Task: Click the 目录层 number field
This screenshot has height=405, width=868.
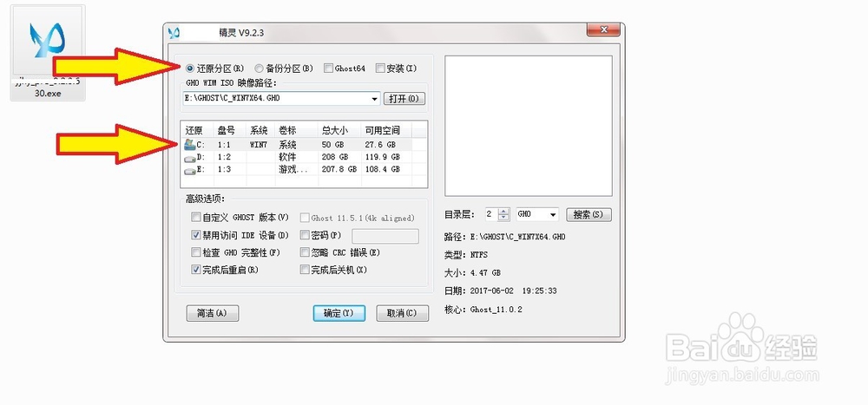Action: (x=491, y=215)
